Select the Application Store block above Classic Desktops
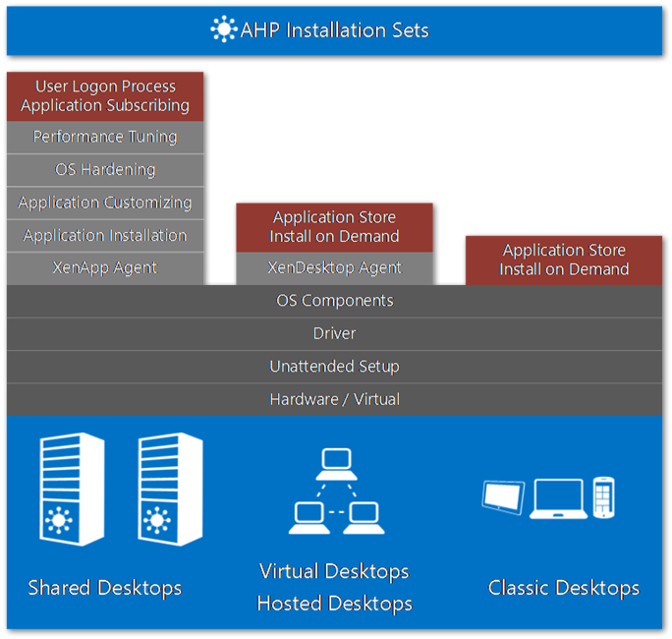The image size is (672, 639). pyautogui.click(x=564, y=261)
